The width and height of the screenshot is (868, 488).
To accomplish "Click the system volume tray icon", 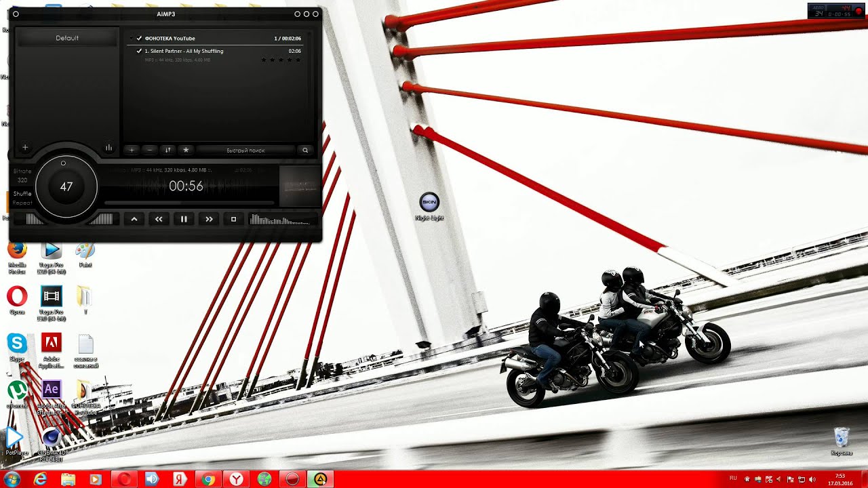I will 812,479.
